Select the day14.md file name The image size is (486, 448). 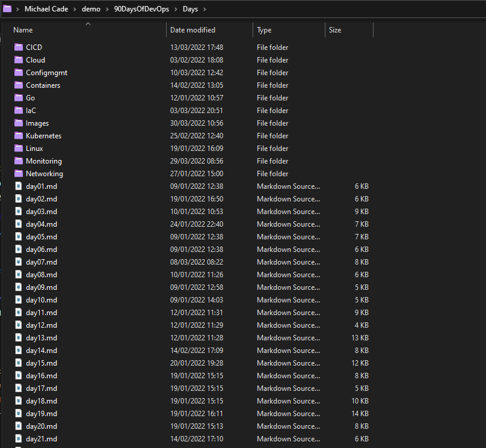point(42,351)
